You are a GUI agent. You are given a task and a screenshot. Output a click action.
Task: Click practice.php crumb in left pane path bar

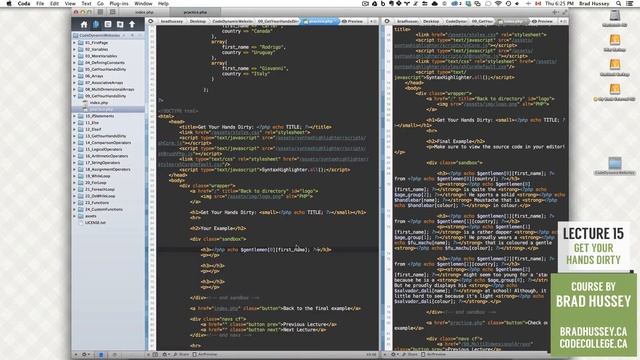[320, 21]
